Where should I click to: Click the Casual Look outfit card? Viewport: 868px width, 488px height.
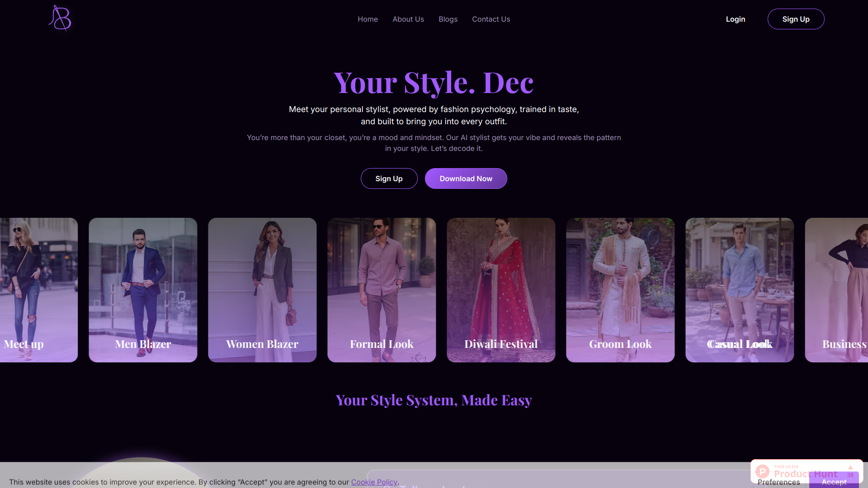pyautogui.click(x=740, y=290)
